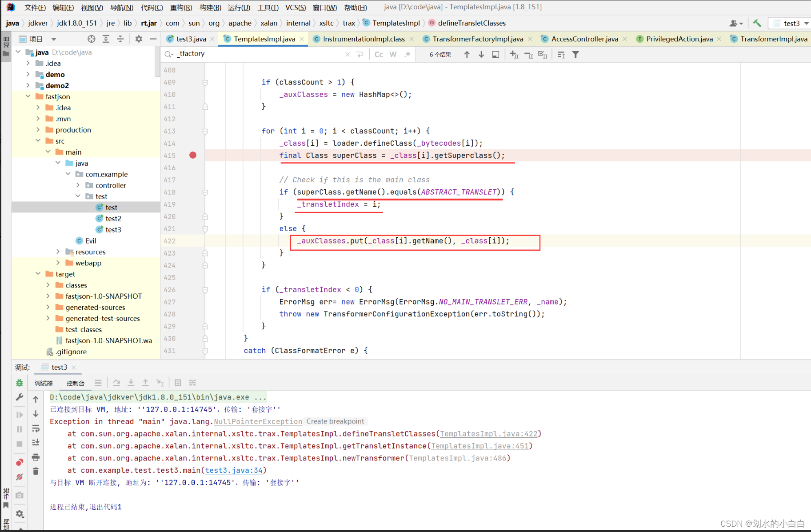The height and width of the screenshot is (532, 811).
Task: Click Evaluate Expression calculator icon
Action: coord(178,383)
